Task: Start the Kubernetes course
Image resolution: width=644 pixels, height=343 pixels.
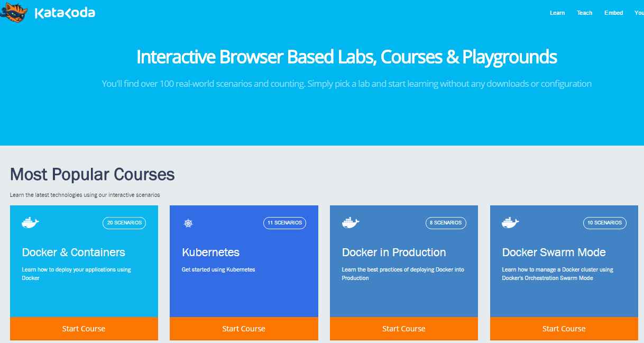Action: tap(244, 329)
